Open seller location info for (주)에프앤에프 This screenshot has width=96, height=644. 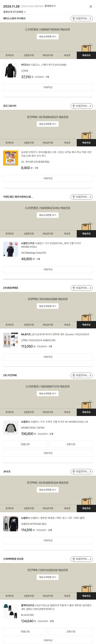click(x=82, y=288)
